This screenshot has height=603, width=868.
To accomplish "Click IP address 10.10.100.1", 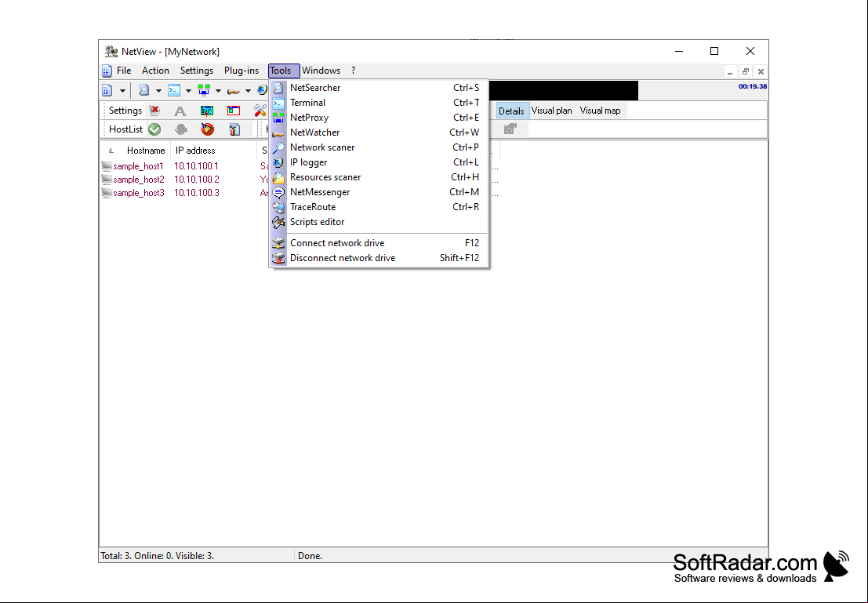I will click(197, 166).
